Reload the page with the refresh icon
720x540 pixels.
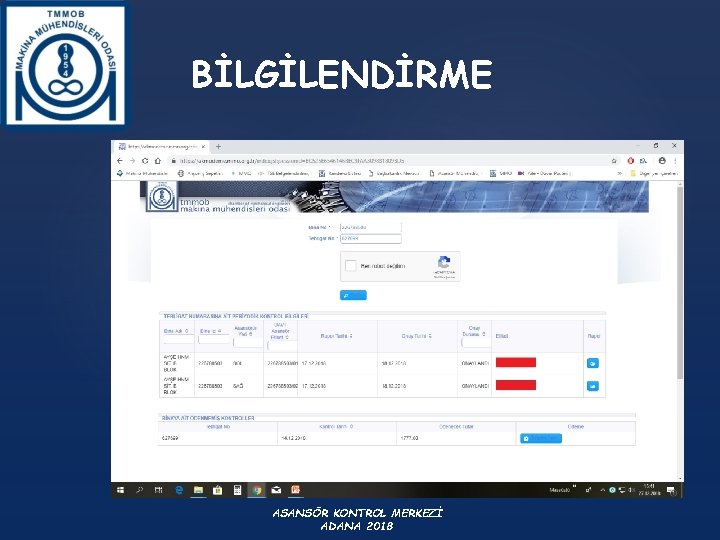145,161
